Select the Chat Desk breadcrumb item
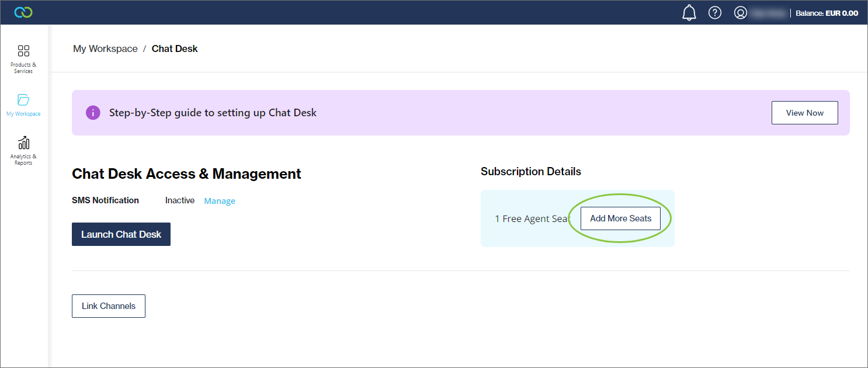The height and width of the screenshot is (368, 868). [175, 49]
